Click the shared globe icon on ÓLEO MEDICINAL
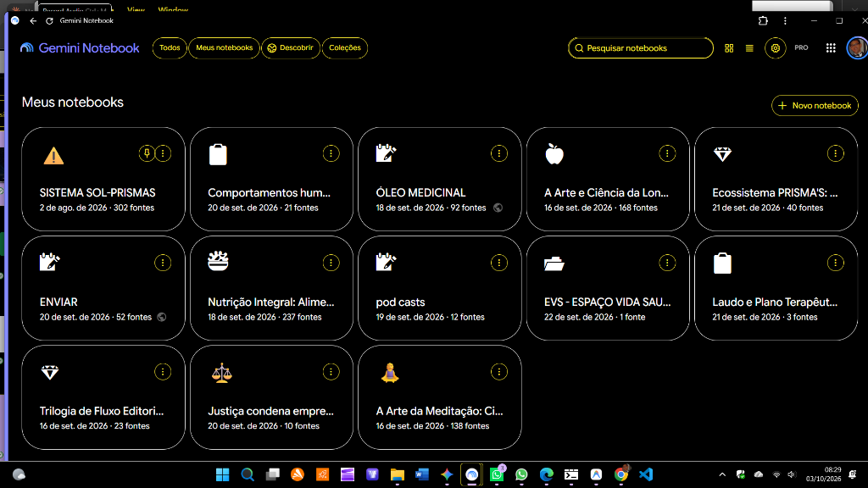The height and width of the screenshot is (488, 868). pyautogui.click(x=498, y=208)
